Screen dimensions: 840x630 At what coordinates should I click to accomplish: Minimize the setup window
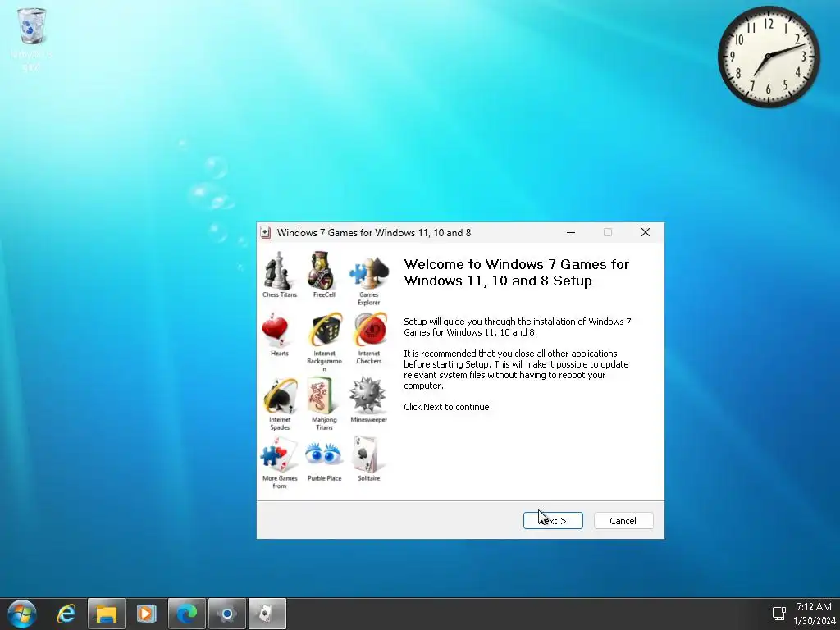coord(571,232)
